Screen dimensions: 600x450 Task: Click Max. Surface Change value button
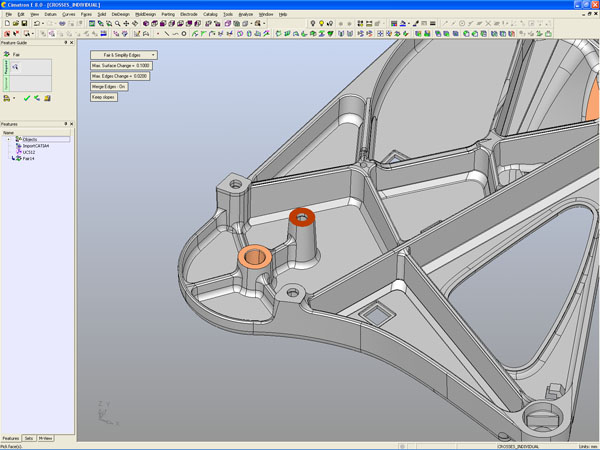[x=119, y=66]
